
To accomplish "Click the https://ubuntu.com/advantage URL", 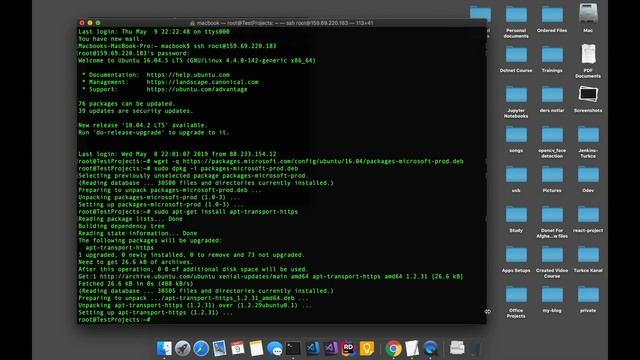I will [x=197, y=89].
